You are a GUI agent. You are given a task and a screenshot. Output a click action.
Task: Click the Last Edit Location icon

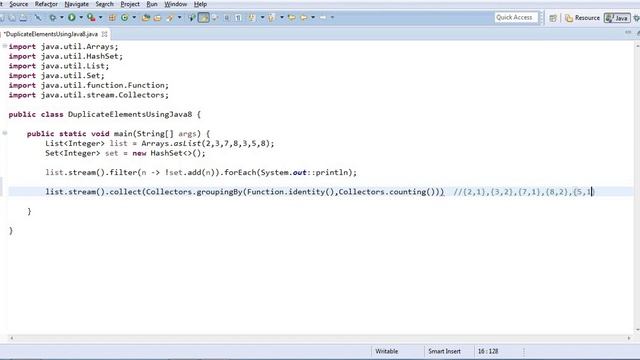point(291,18)
